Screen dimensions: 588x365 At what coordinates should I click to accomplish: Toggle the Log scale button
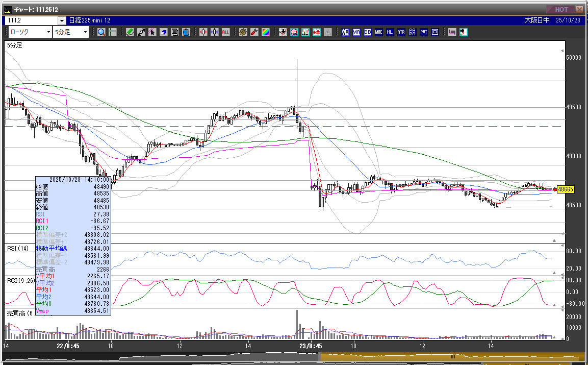(x=452, y=32)
